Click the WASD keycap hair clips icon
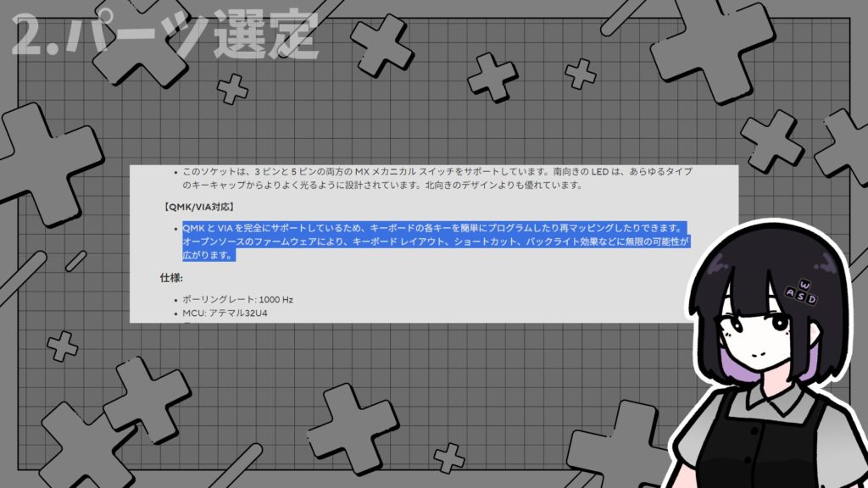The width and height of the screenshot is (868, 488). click(x=803, y=292)
